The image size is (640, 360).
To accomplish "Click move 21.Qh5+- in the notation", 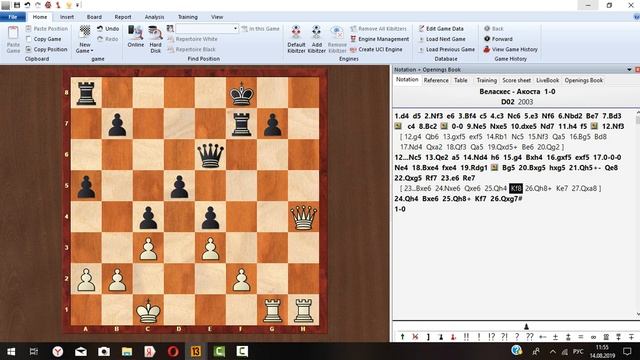I will pos(586,168).
